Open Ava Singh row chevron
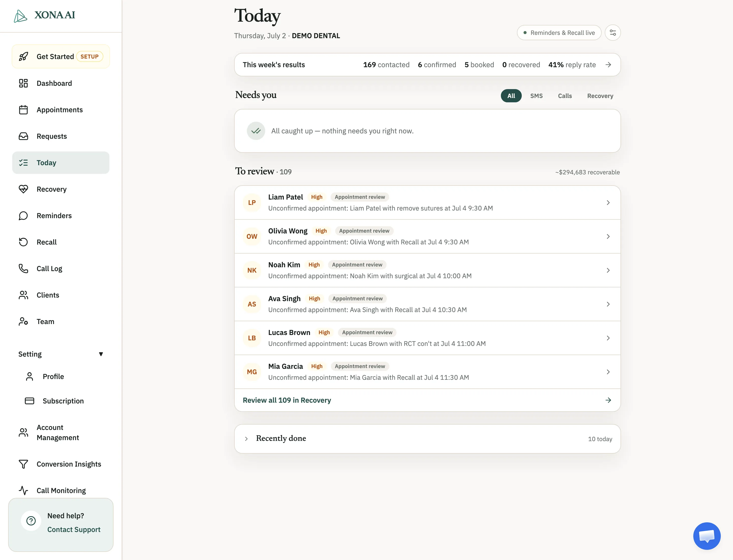This screenshot has height=560, width=733. [x=608, y=304]
